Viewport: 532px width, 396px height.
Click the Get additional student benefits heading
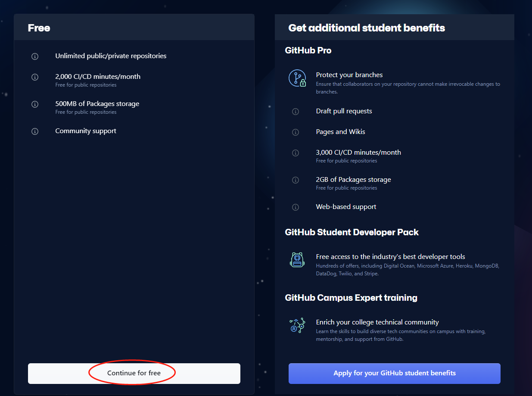367,28
